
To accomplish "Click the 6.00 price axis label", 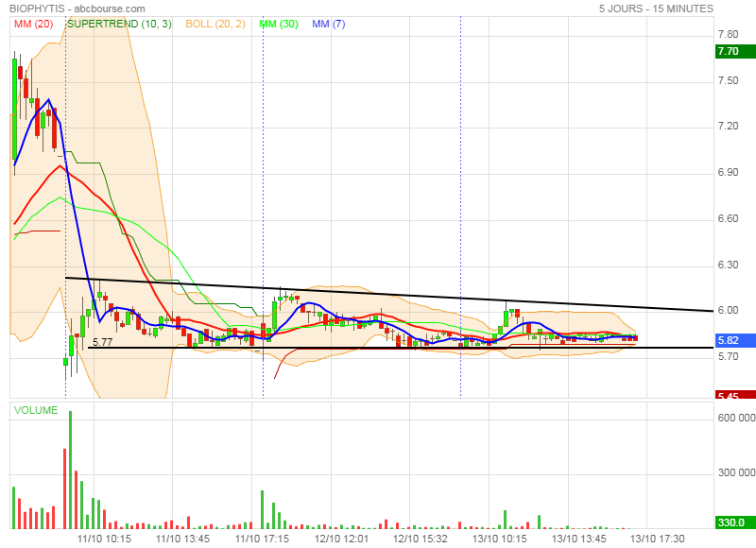I will [x=728, y=311].
